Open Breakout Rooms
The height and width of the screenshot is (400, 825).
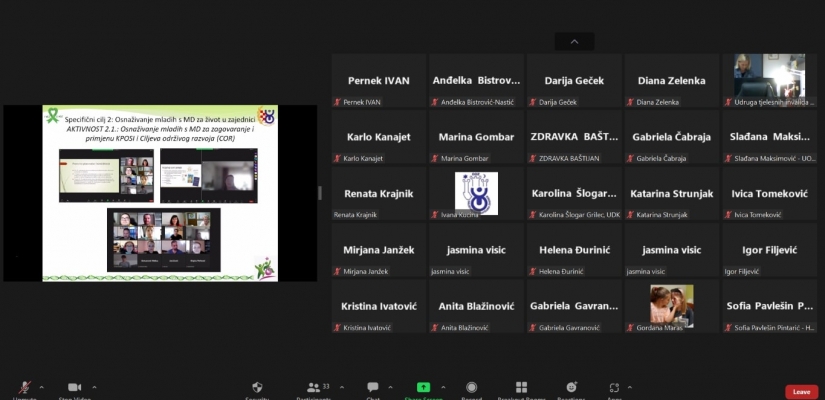(x=521, y=388)
